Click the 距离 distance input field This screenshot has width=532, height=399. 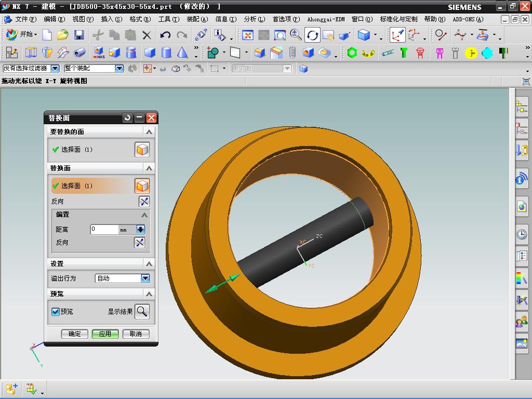tap(105, 229)
